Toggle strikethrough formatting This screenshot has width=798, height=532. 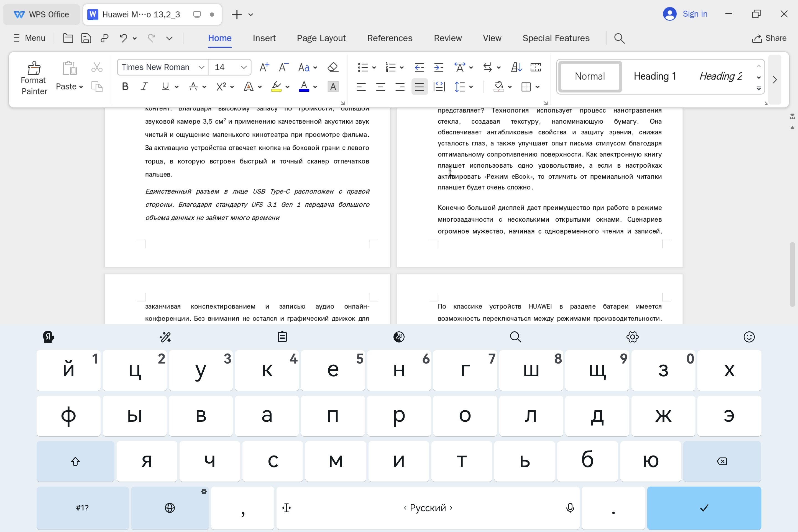click(193, 87)
